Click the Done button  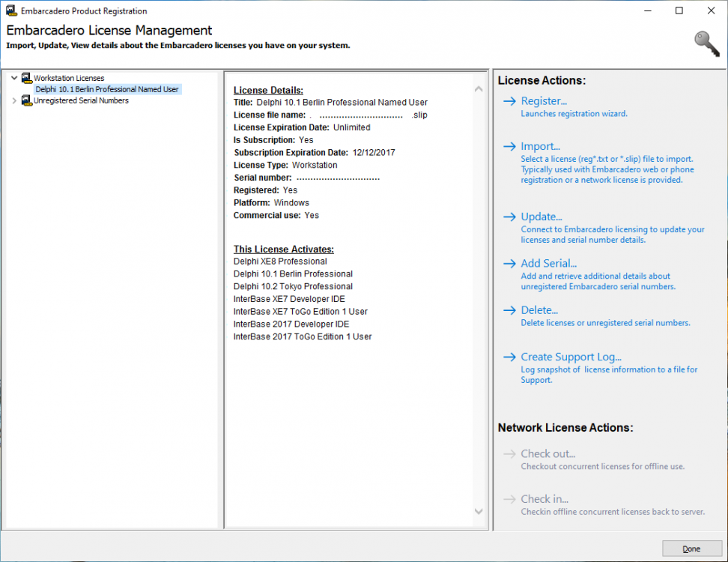pyautogui.click(x=691, y=549)
